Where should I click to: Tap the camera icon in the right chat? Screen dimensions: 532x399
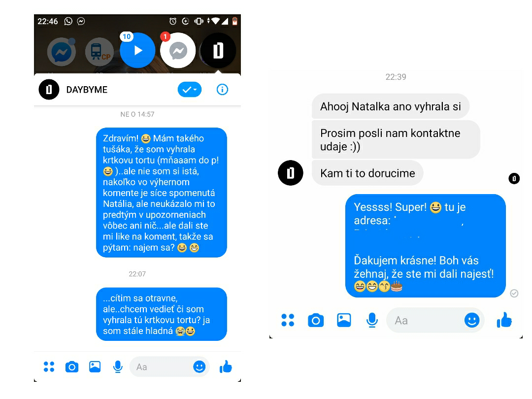[x=316, y=320]
